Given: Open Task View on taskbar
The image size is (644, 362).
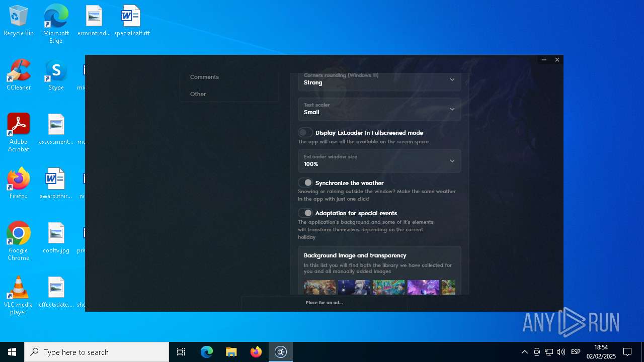Looking at the screenshot, I should 181,352.
